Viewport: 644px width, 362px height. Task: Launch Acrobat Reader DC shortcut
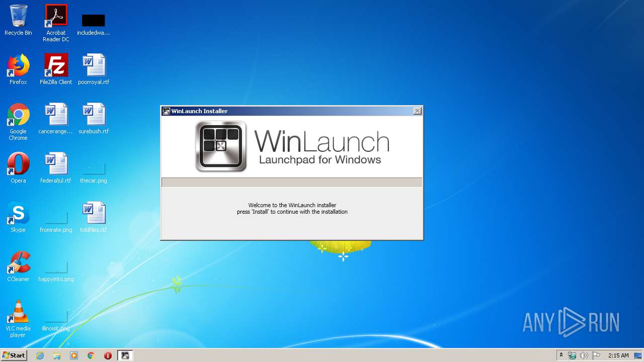coord(56,23)
